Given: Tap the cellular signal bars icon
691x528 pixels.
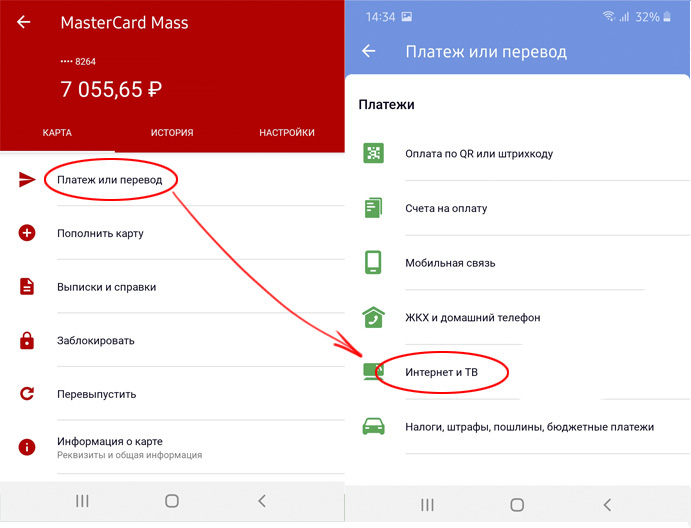Looking at the screenshot, I should click(624, 17).
